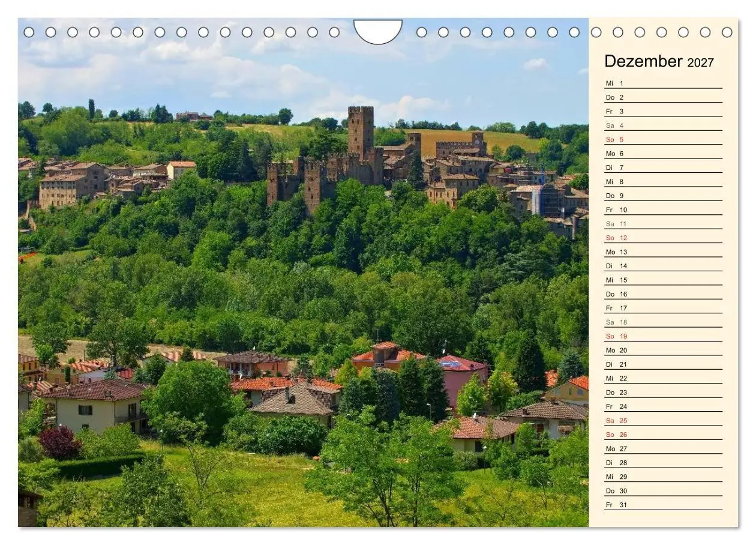Click the calendar hanging notch at top center
Image resolution: width=756 pixels, height=545 pixels.
pos(378,31)
